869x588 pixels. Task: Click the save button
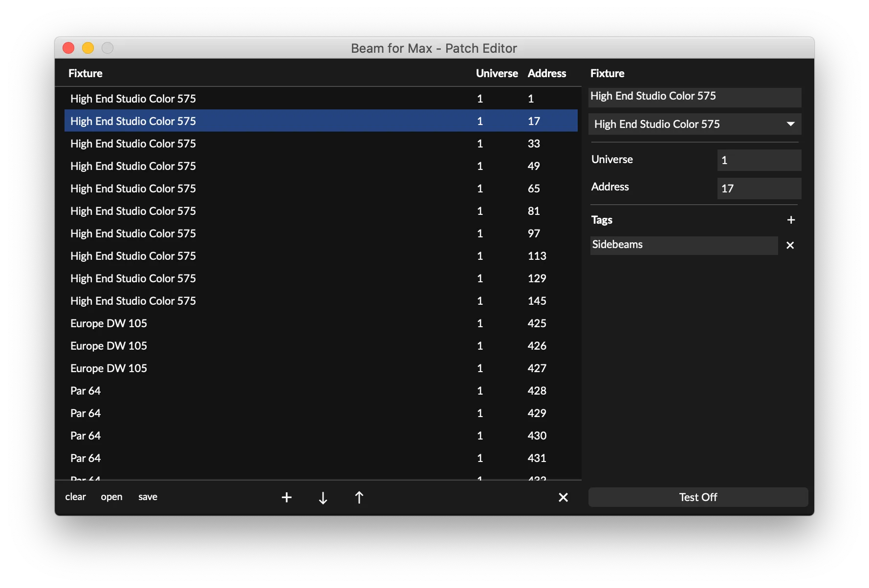(x=148, y=497)
